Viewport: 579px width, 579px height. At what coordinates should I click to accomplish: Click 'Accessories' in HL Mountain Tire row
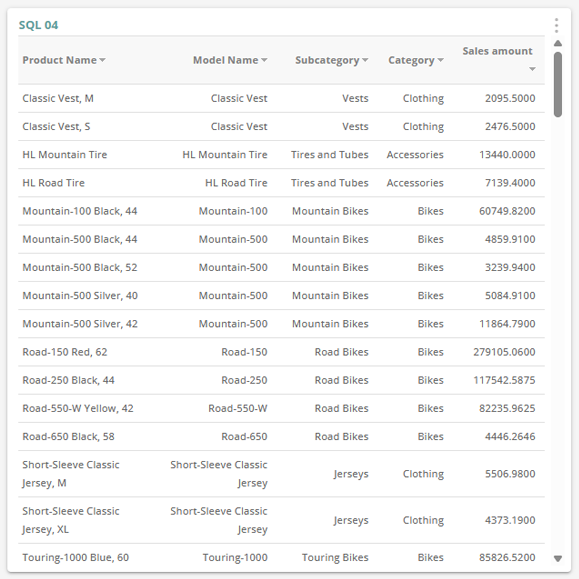[x=415, y=155]
